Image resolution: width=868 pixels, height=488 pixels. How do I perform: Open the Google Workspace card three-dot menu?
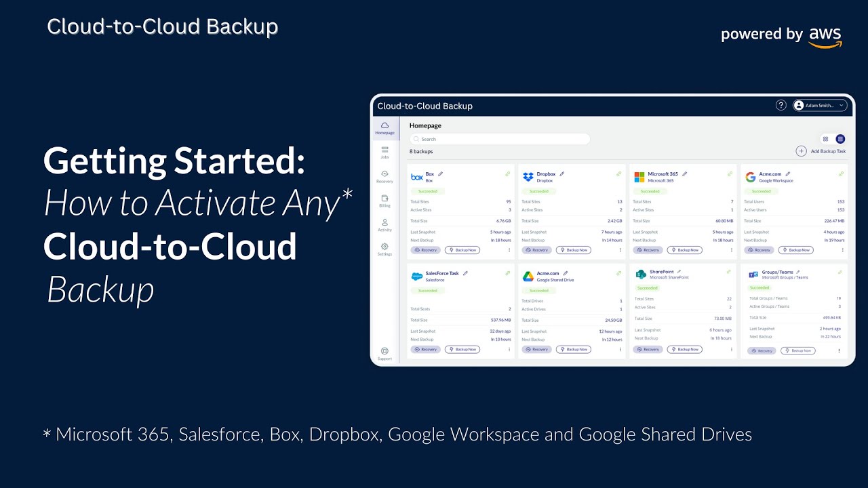coord(843,250)
